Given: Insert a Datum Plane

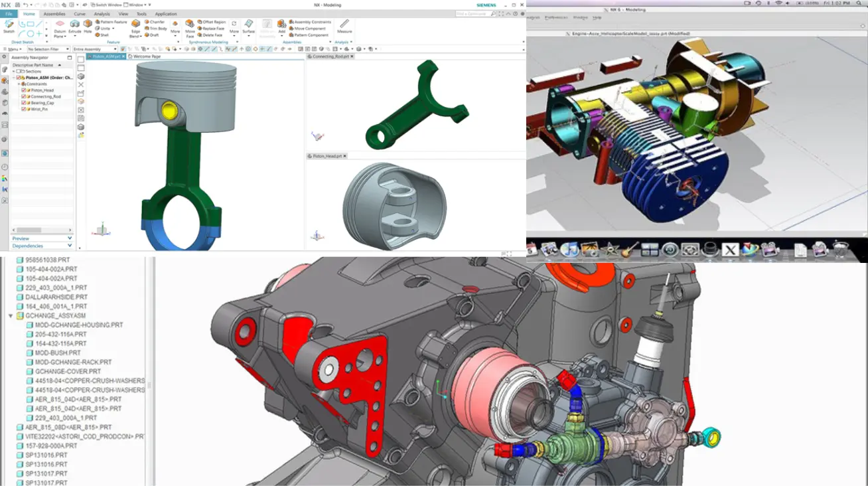Looking at the screenshot, I should point(60,28).
